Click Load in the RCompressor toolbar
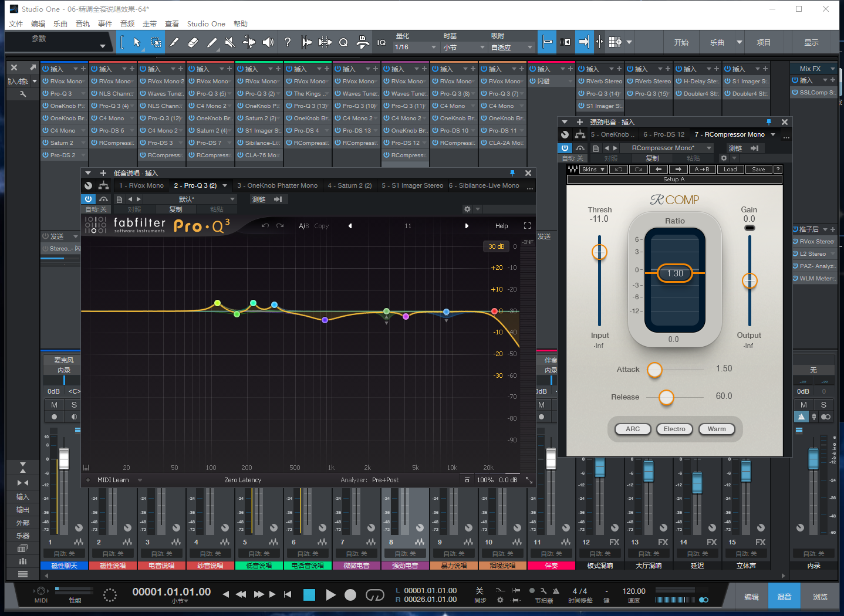Viewport: 844px width, 616px height. click(730, 170)
